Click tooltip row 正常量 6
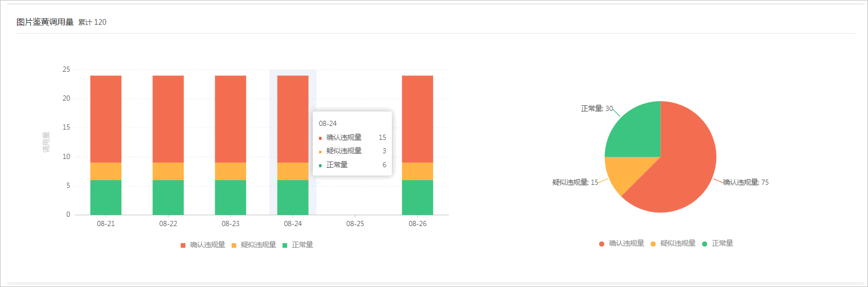 pos(353,165)
